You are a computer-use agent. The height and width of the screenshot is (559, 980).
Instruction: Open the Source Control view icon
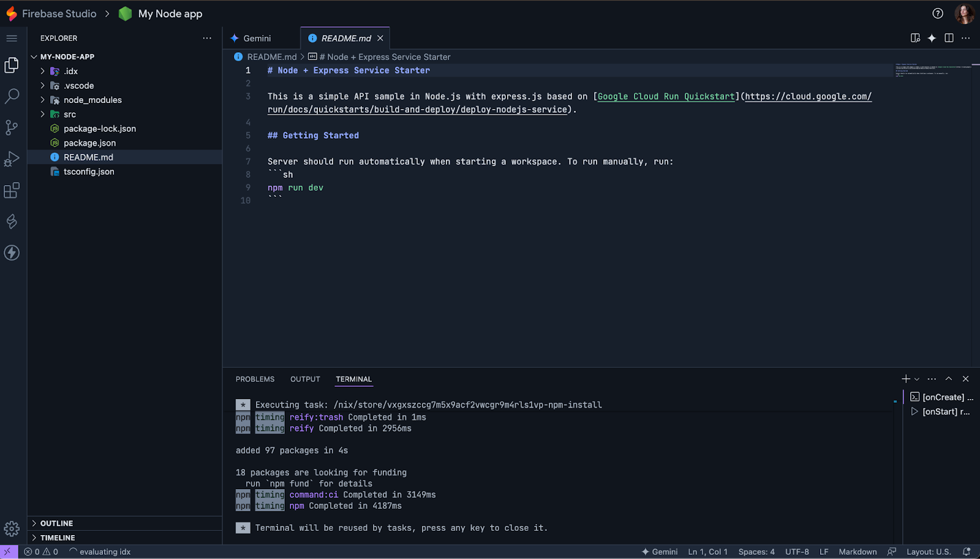coord(12,127)
